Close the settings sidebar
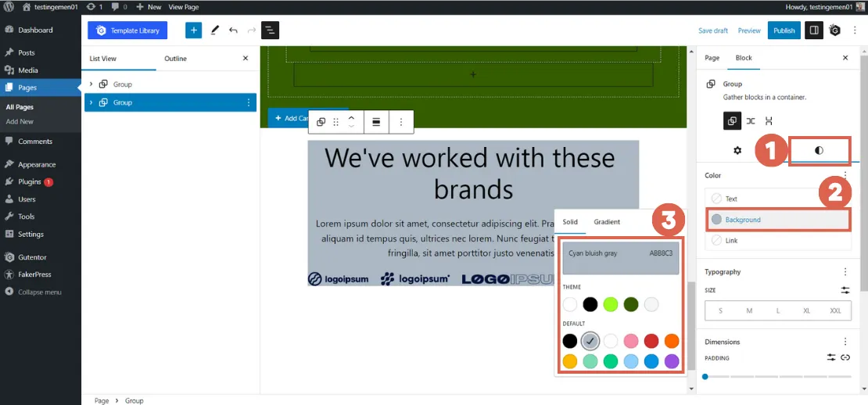Image resolution: width=868 pixels, height=405 pixels. coord(845,58)
